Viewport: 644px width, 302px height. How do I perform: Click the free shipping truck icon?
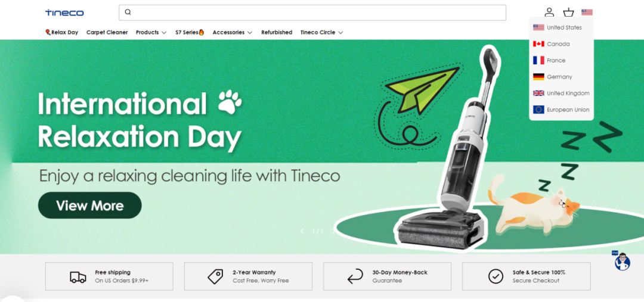point(78,277)
